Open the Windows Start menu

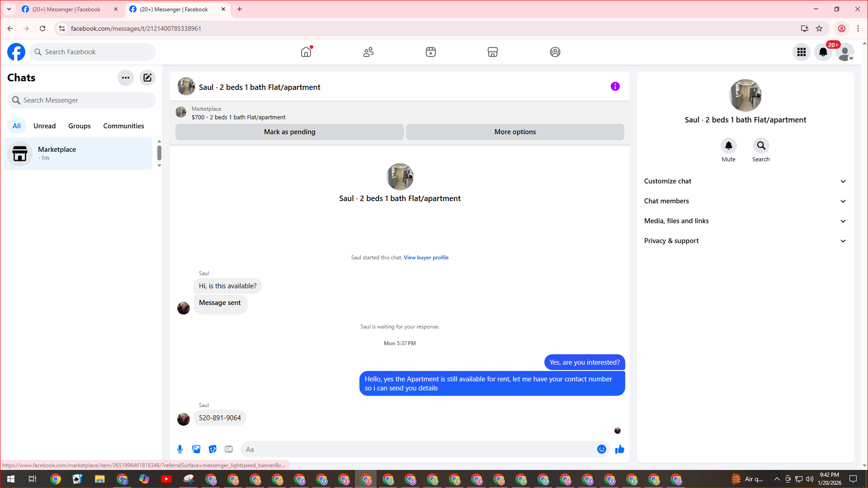coord(11,479)
